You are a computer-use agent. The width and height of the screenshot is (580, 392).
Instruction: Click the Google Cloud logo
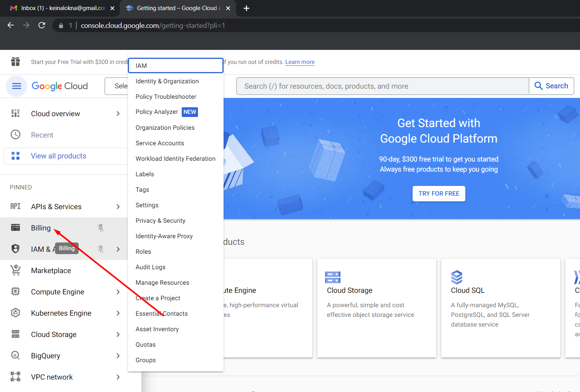pos(60,86)
